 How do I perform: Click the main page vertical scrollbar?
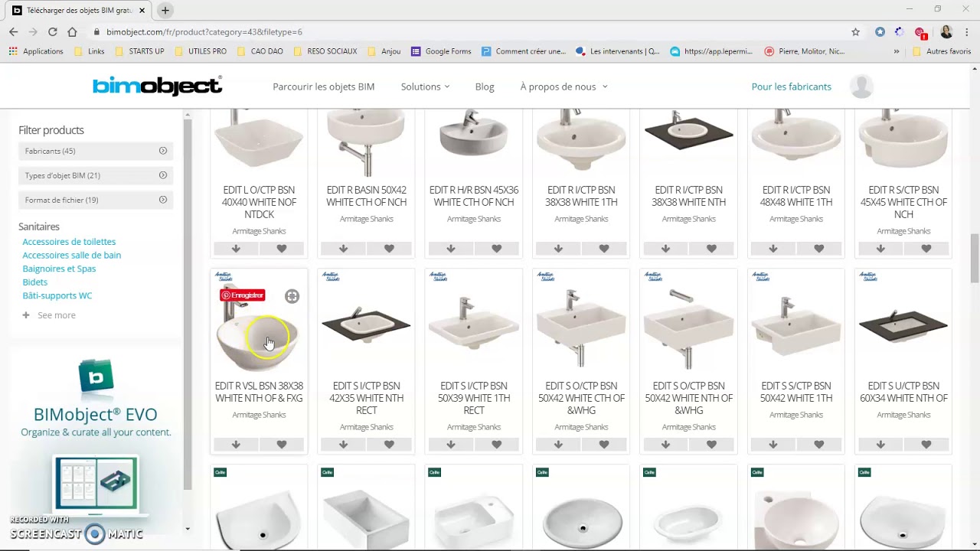pos(974,257)
